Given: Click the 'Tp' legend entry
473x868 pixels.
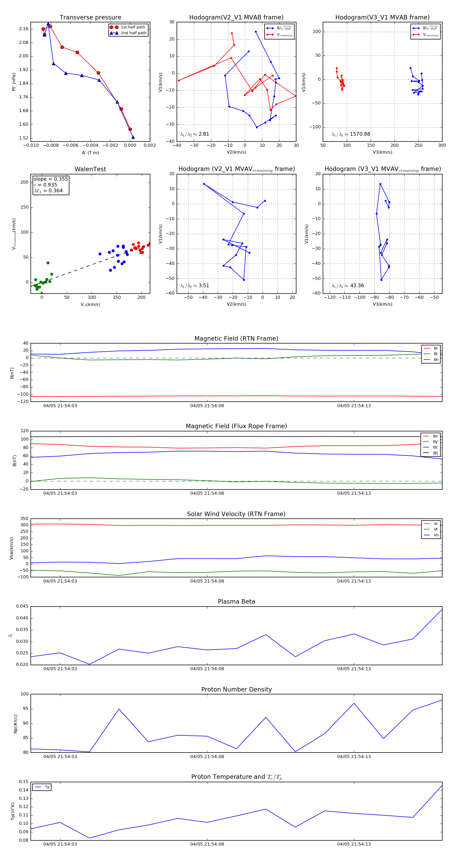Looking at the screenshot, I should (42, 787).
